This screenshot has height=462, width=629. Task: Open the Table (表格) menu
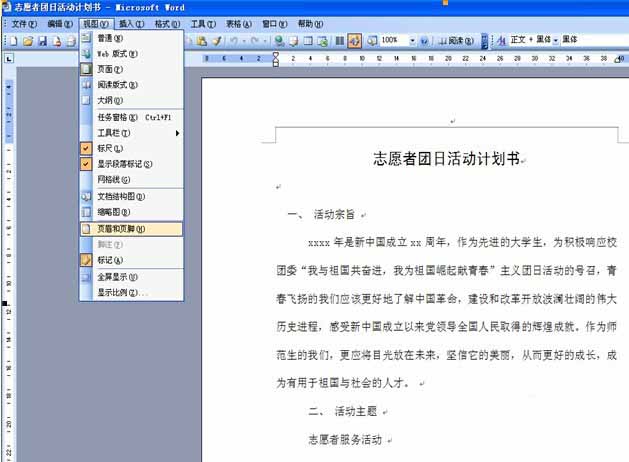pyautogui.click(x=239, y=24)
